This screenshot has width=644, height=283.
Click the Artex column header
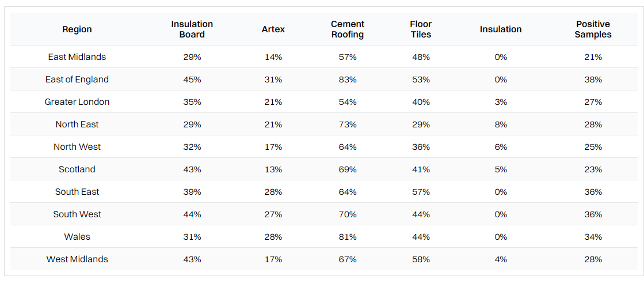click(273, 29)
